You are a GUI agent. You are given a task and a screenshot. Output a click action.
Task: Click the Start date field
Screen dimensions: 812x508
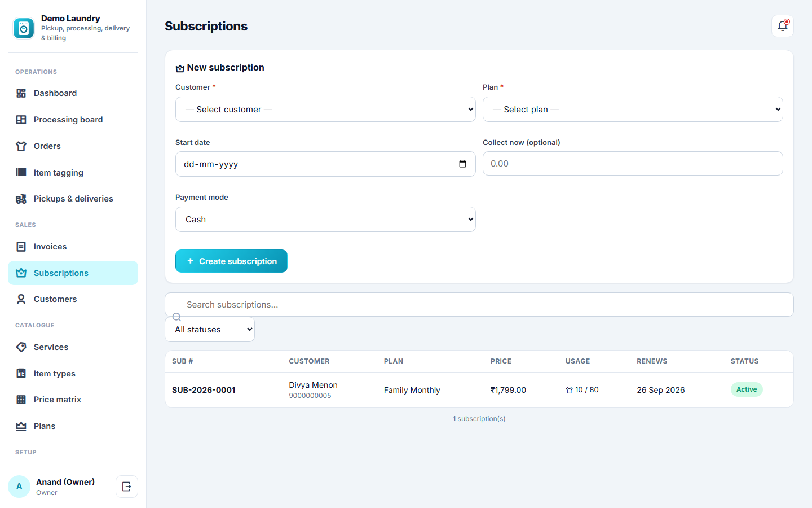325,164
